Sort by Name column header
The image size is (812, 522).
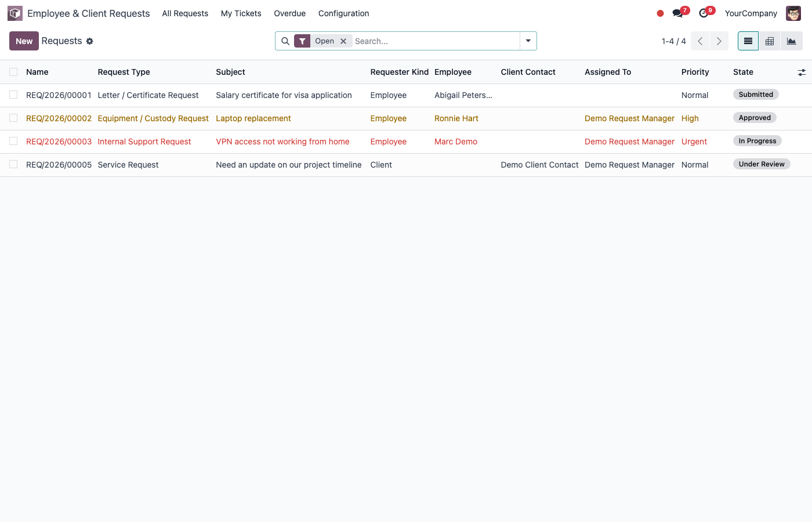click(x=37, y=72)
